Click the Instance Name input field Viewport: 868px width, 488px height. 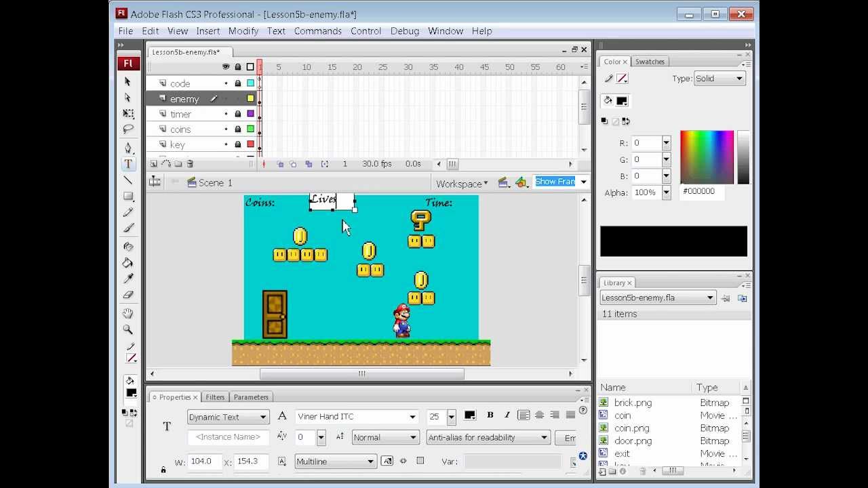(229, 438)
